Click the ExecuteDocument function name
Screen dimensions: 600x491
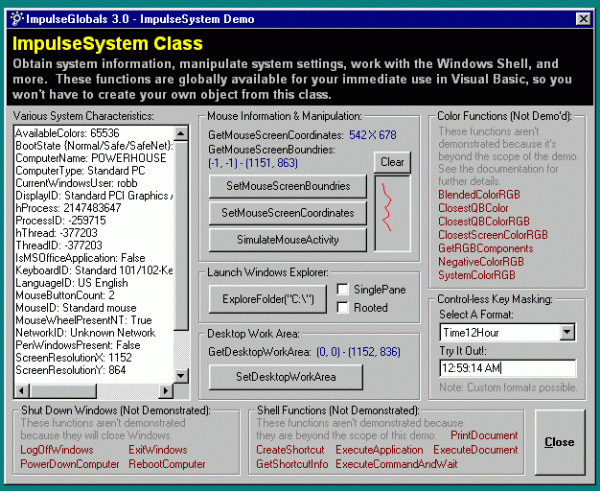(x=476, y=450)
